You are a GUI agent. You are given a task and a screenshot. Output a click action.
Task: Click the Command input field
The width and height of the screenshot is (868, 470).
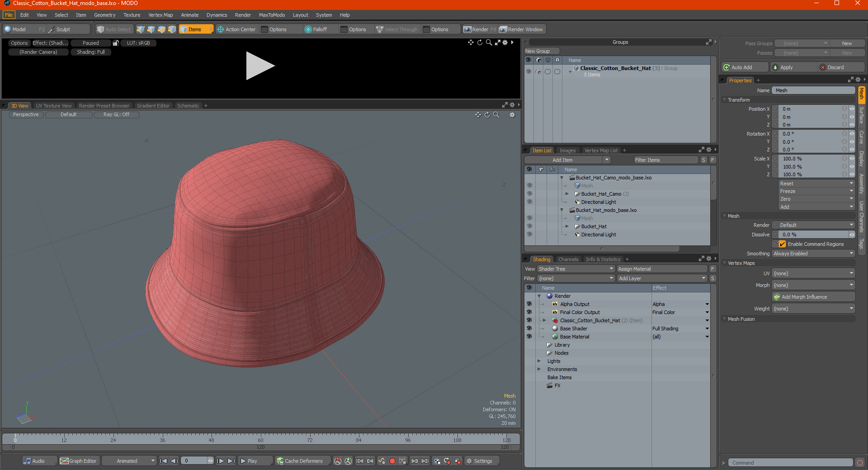790,463
